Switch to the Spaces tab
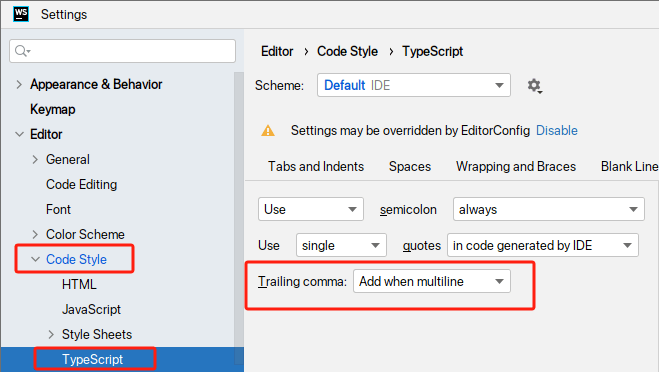Image resolution: width=659 pixels, height=372 pixels. tap(410, 166)
